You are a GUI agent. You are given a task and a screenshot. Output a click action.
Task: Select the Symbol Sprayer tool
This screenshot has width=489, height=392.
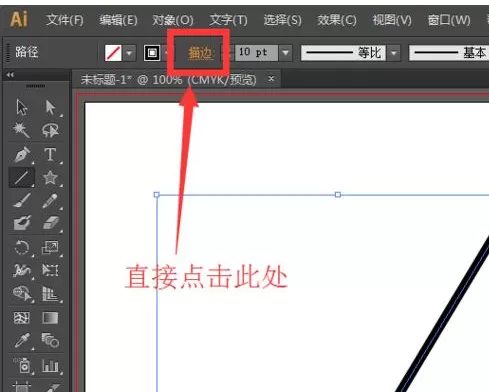(x=22, y=365)
